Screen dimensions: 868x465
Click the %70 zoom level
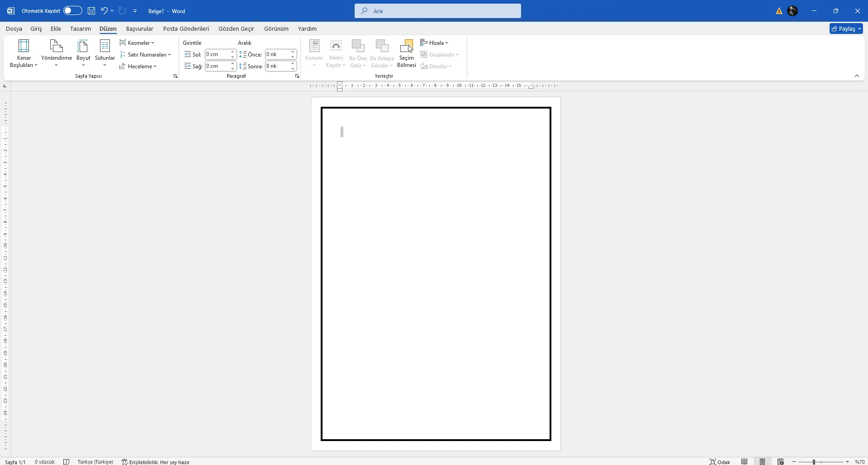pos(860,462)
